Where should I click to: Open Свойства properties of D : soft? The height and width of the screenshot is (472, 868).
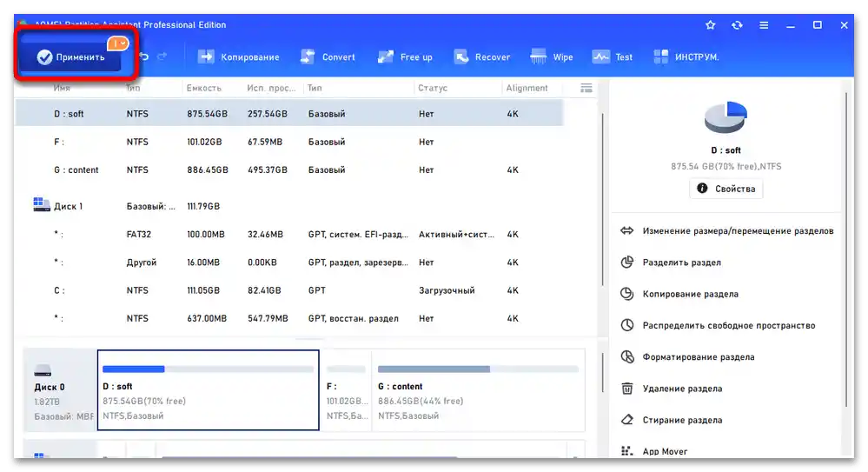coord(726,189)
